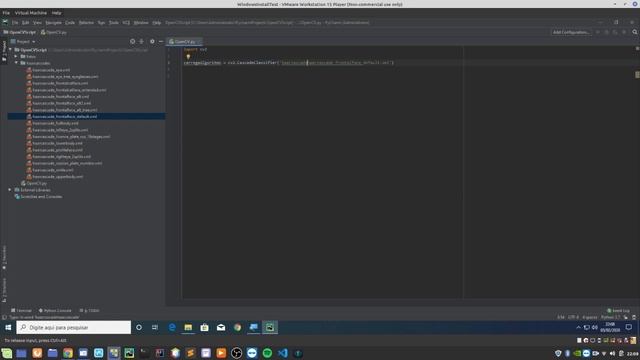This screenshot has height=360, width=640.
Task: Click the Windows Start button in the VM
Action: coord(8,327)
